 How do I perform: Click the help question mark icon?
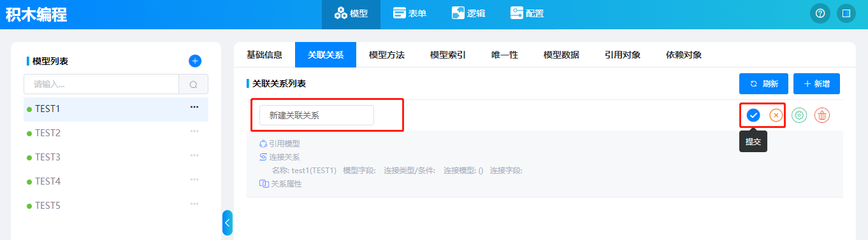point(820,13)
